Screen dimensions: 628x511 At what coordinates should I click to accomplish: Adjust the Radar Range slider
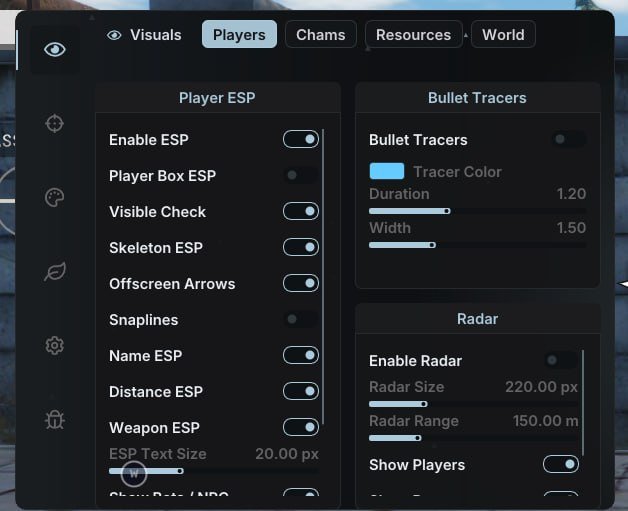[473, 438]
